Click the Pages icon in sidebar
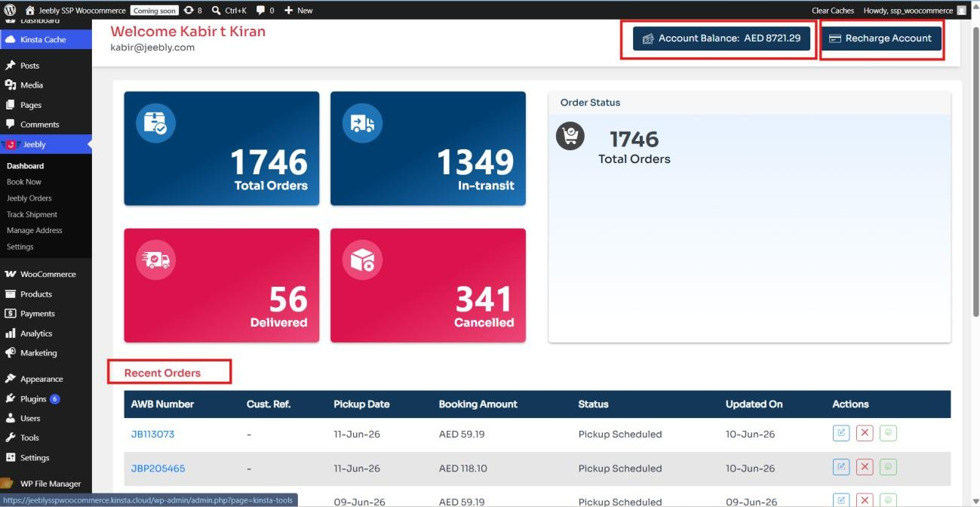980x507 pixels. pos(11,105)
